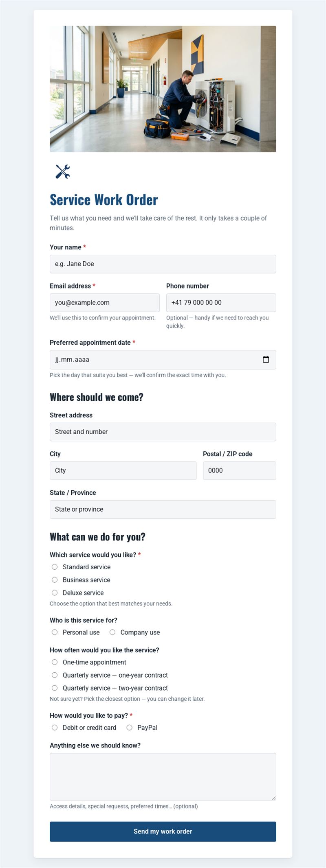Click the Send my work order button
Viewport: 326px width, 868px height.
163,831
